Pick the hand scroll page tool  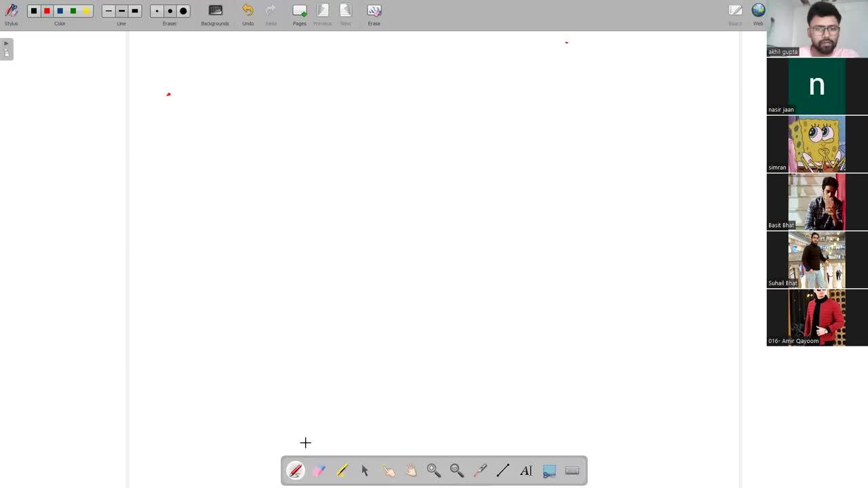(411, 470)
